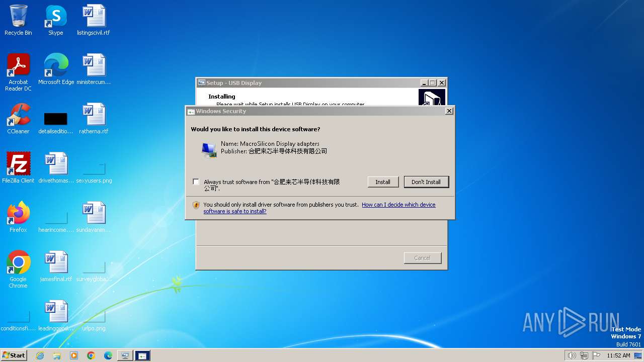Open the Action Center flag icon
The width and height of the screenshot is (644, 362).
point(596,355)
